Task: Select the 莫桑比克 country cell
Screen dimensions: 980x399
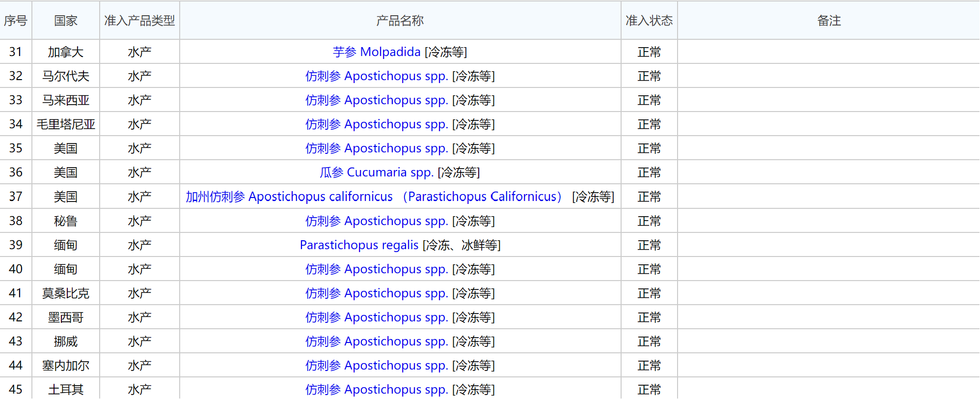Action: pos(66,293)
